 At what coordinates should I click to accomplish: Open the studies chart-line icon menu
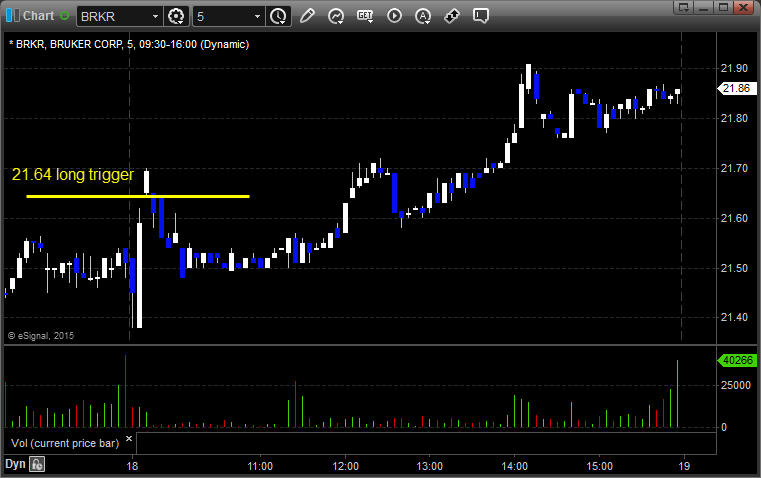click(336, 16)
